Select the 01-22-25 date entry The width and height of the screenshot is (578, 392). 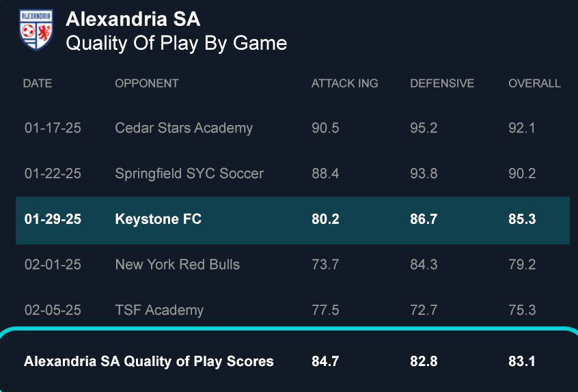click(x=53, y=173)
